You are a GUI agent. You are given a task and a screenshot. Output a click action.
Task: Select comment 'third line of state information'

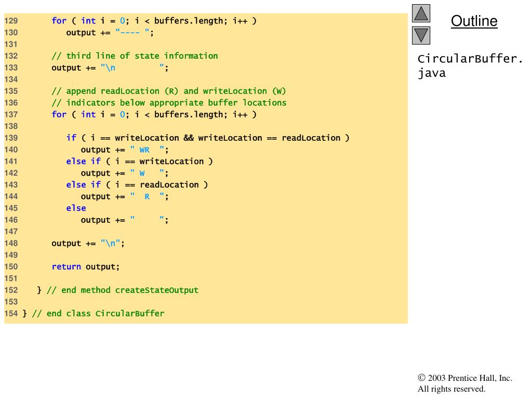[135, 56]
